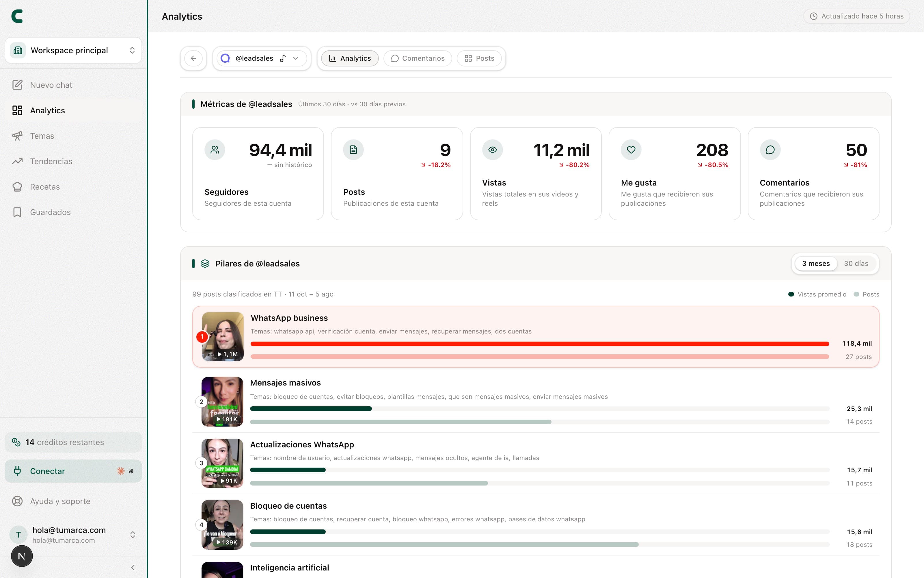Click the Posts document icon
The image size is (924, 578).
[x=353, y=150]
